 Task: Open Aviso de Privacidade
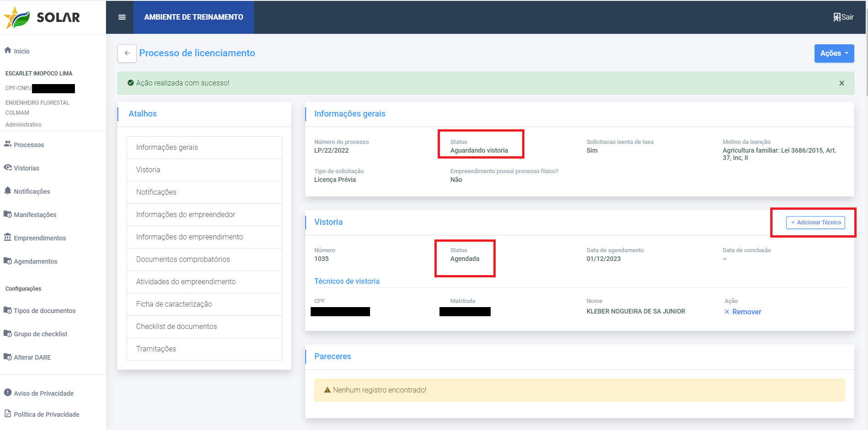(x=39, y=393)
